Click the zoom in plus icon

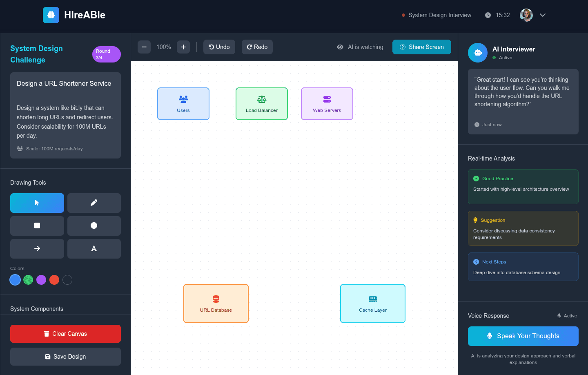(183, 47)
